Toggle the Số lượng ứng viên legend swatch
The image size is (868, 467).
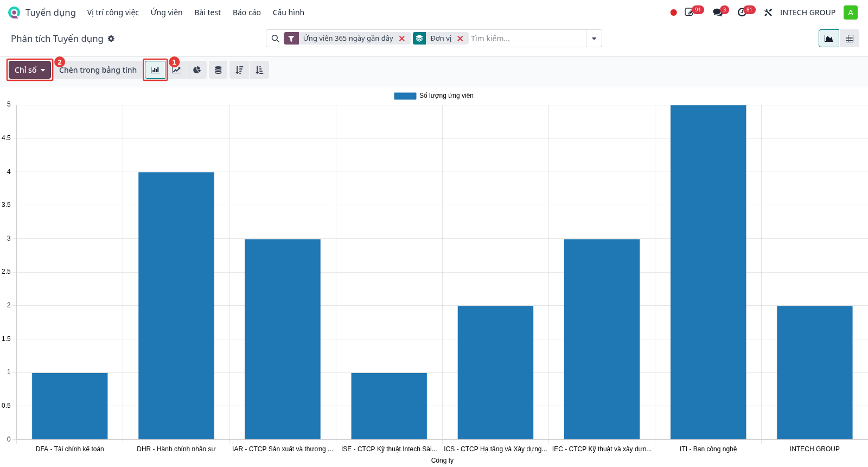click(405, 96)
